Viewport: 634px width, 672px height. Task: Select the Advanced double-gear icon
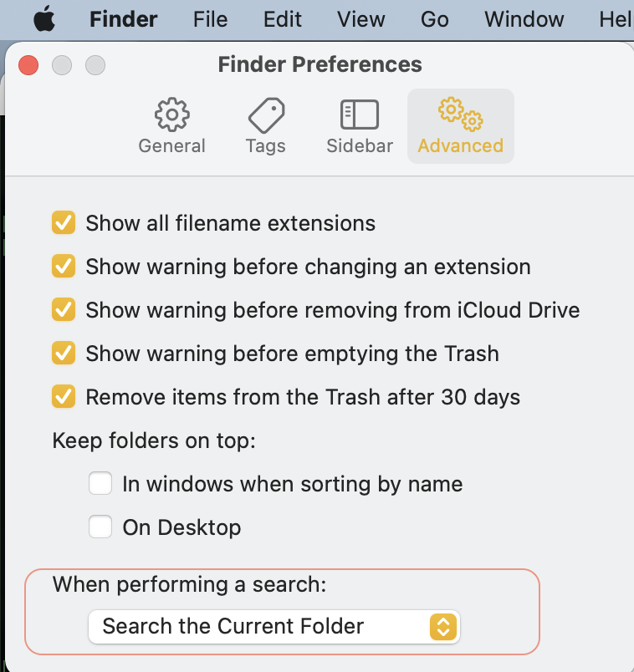460,115
